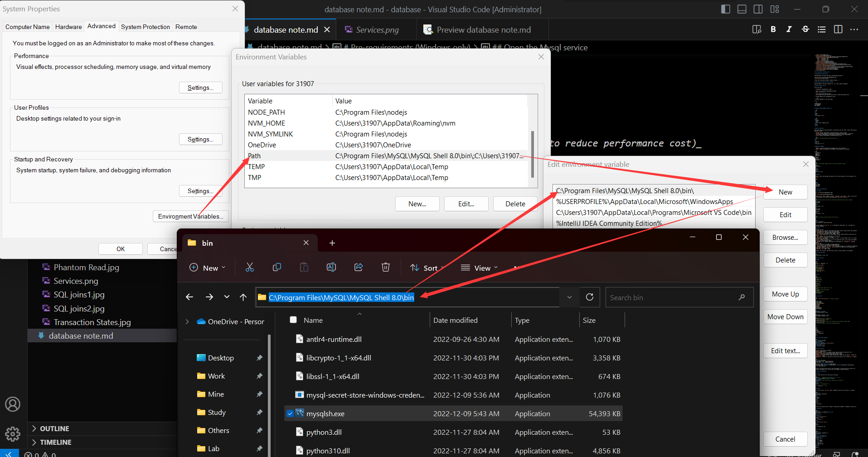Open the Sort dropdown in File Explorer
This screenshot has width=868, height=457.
pos(427,267)
